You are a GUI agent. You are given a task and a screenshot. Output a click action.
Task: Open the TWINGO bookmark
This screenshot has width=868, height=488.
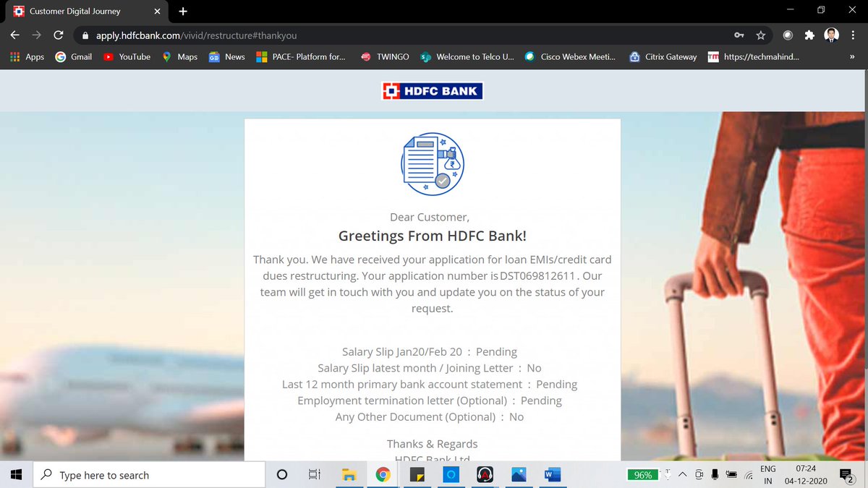point(384,56)
